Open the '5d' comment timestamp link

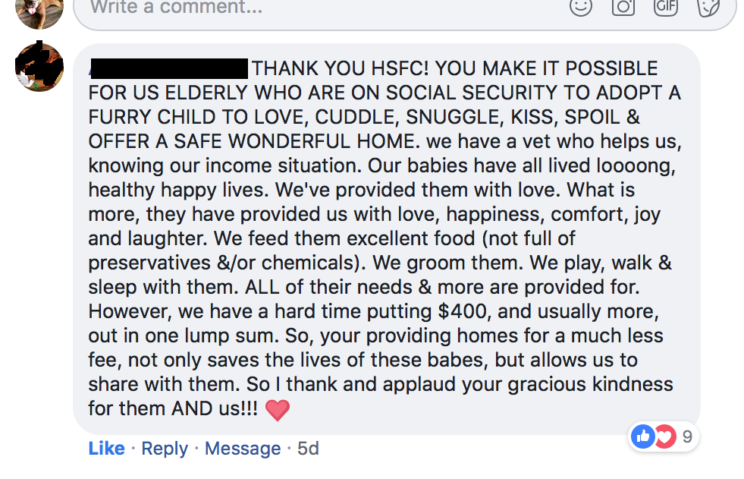click(x=308, y=449)
